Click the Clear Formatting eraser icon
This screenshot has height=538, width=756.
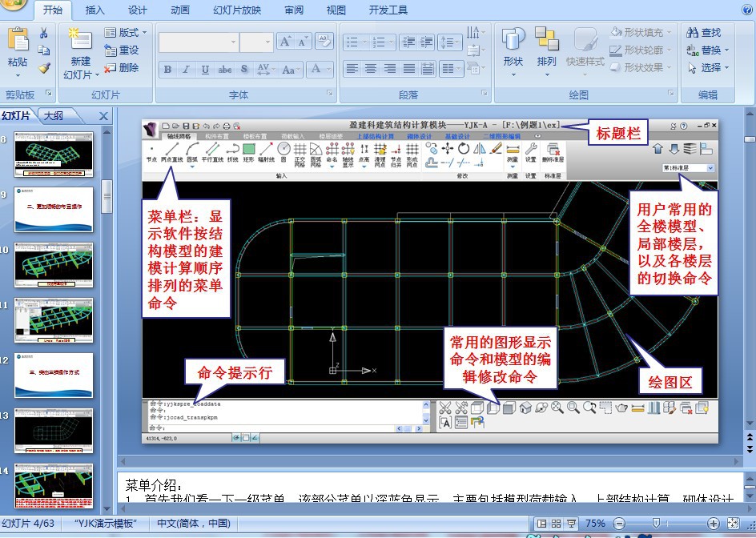coord(324,42)
